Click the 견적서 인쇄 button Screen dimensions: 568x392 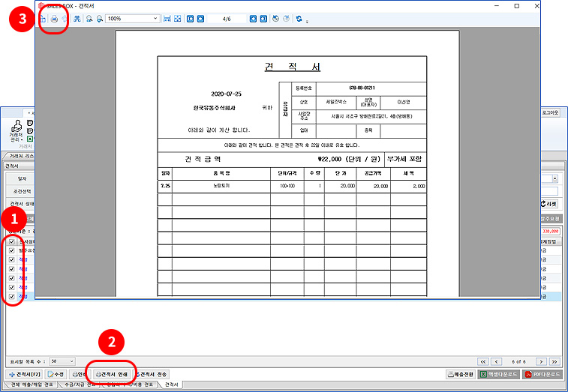(110, 373)
